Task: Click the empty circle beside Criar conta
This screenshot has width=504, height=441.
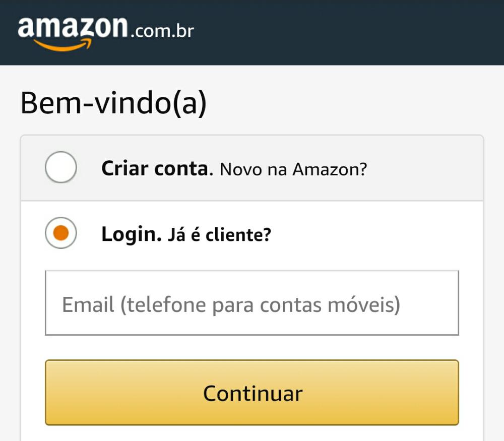Action: [61, 168]
